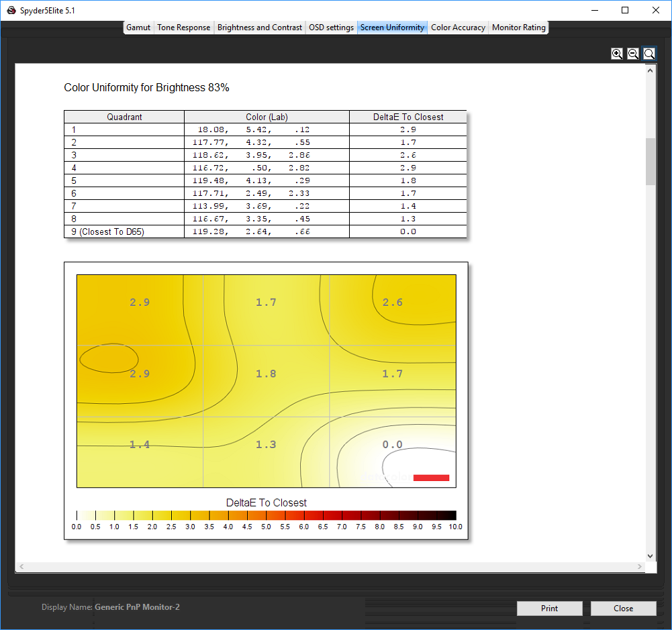The image size is (672, 630).
Task: Click the 0.0 mark on DeltaE color scale
Action: [77, 527]
